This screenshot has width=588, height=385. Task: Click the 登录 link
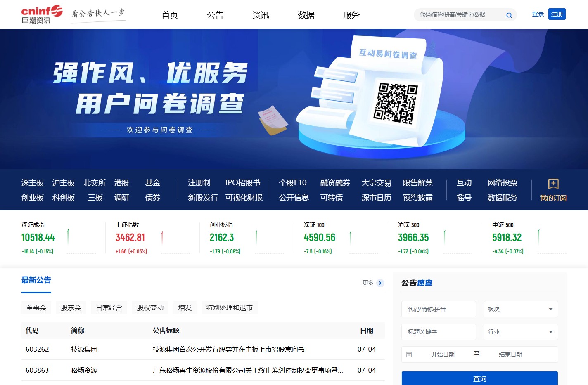pyautogui.click(x=538, y=14)
